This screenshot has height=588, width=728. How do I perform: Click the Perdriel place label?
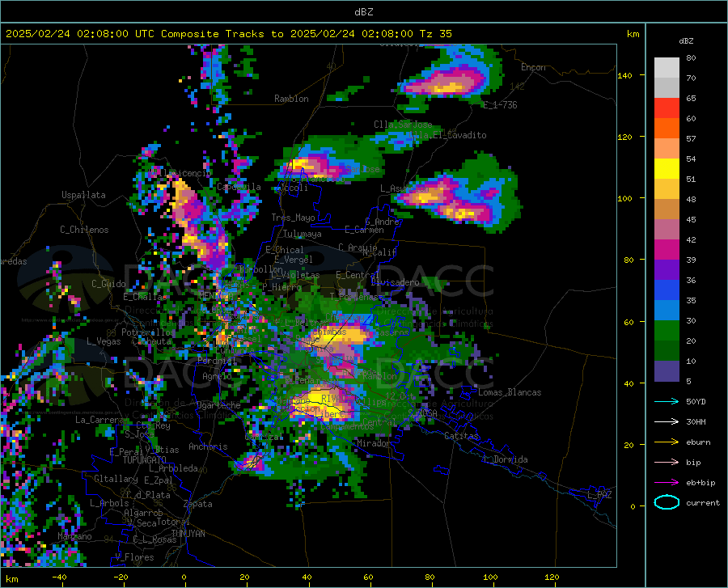coord(218,361)
